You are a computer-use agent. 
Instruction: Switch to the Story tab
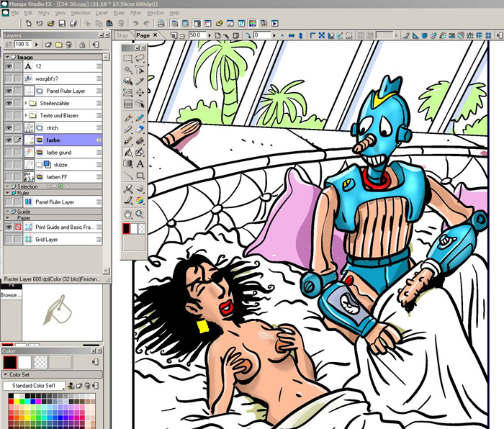(123, 35)
